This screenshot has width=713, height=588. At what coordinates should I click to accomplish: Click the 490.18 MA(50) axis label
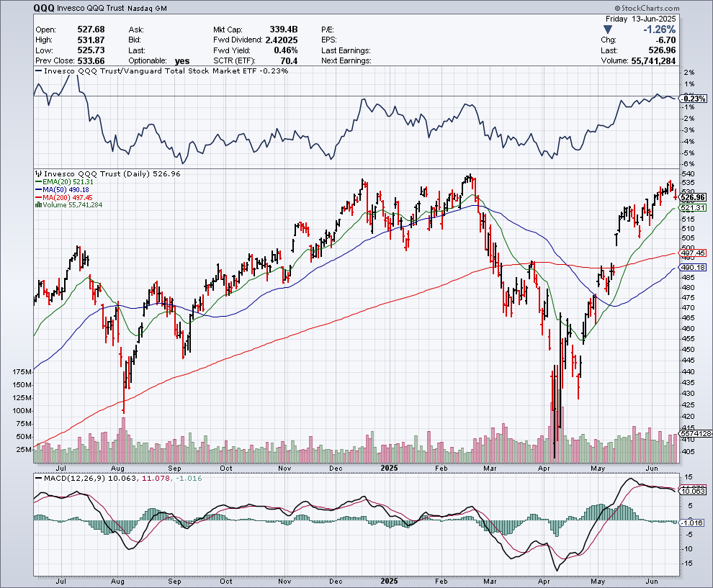[693, 268]
